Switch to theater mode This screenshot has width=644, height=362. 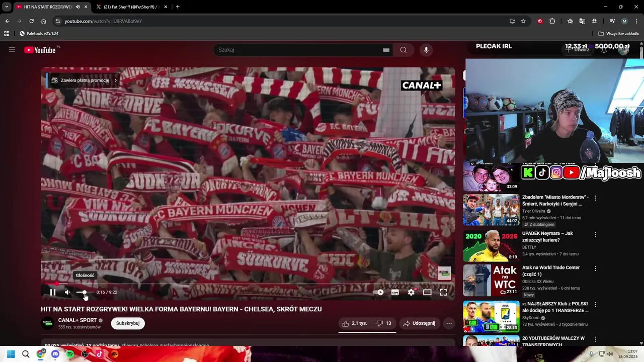click(x=427, y=292)
